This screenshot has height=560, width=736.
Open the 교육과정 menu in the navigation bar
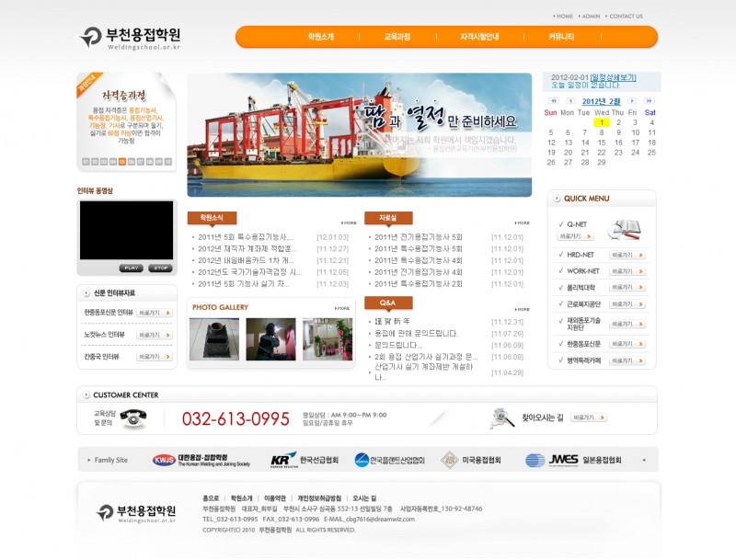coord(397,37)
